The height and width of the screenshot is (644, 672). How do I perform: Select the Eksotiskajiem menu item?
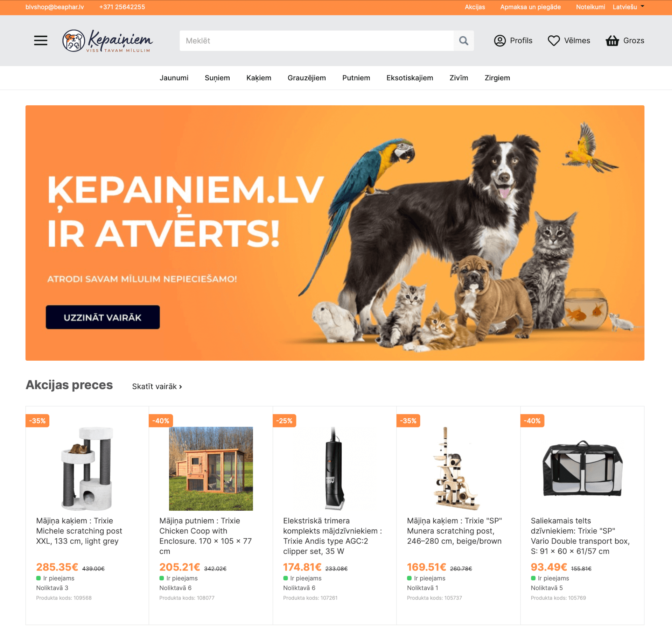409,78
